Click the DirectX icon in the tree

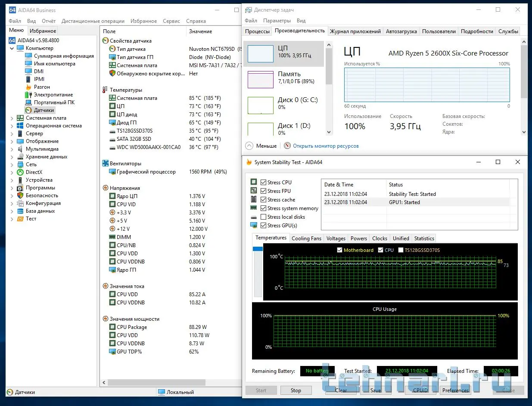click(20, 172)
